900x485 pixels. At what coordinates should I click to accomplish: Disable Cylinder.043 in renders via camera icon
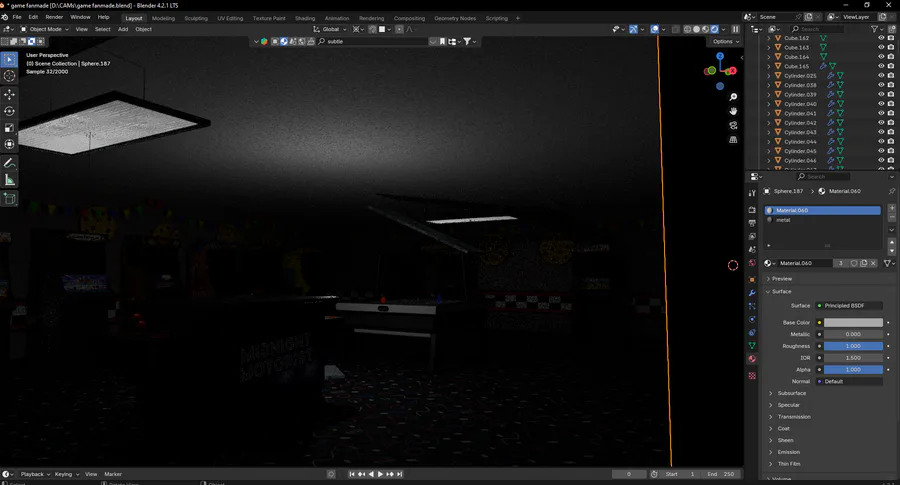pyautogui.click(x=891, y=132)
